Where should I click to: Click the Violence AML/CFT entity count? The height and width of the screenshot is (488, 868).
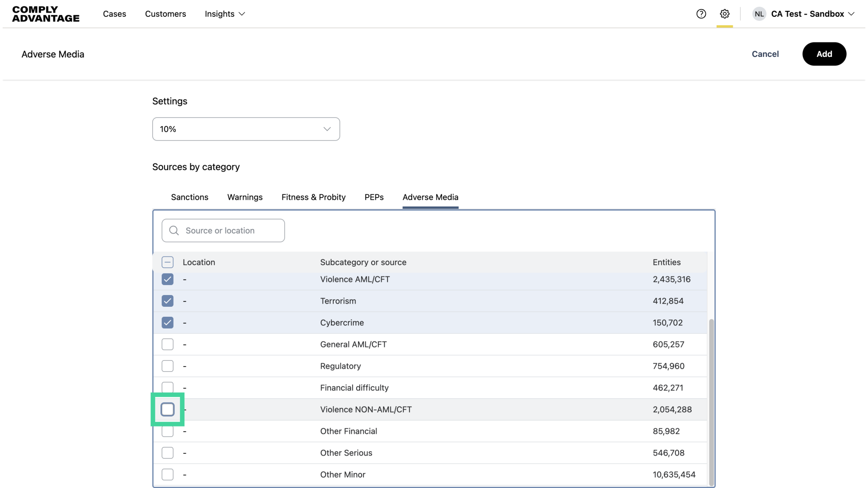coord(671,279)
